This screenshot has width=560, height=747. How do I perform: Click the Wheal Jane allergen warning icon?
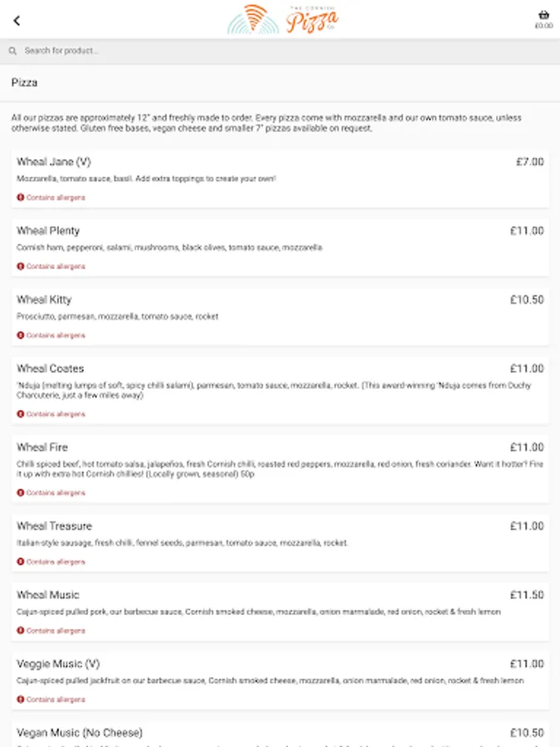(x=20, y=198)
